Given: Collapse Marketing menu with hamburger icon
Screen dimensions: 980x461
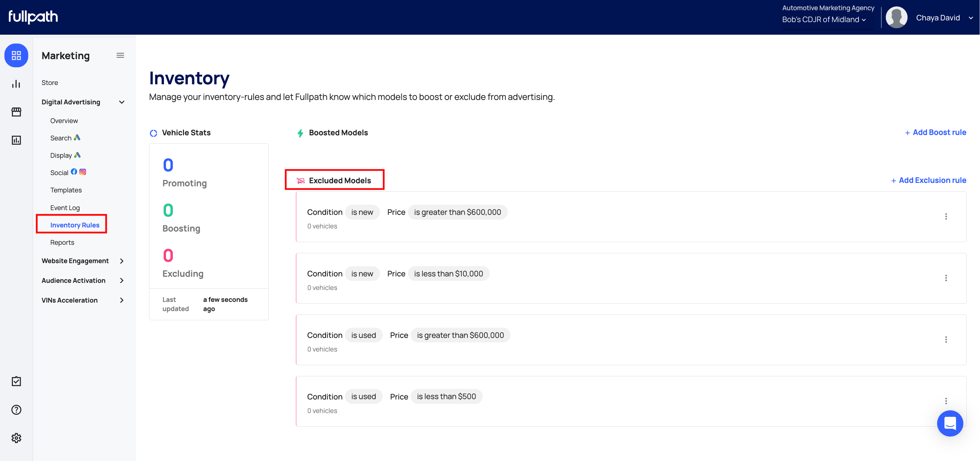Looking at the screenshot, I should [x=120, y=55].
